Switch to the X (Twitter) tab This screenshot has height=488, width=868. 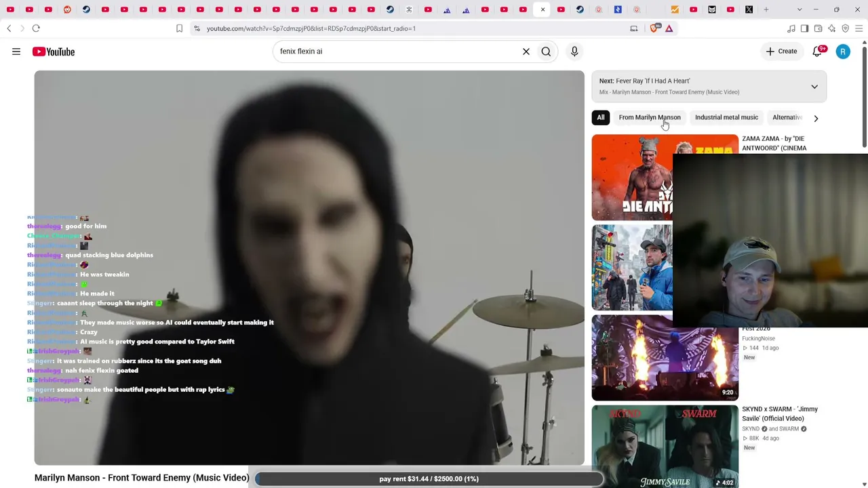tap(749, 9)
